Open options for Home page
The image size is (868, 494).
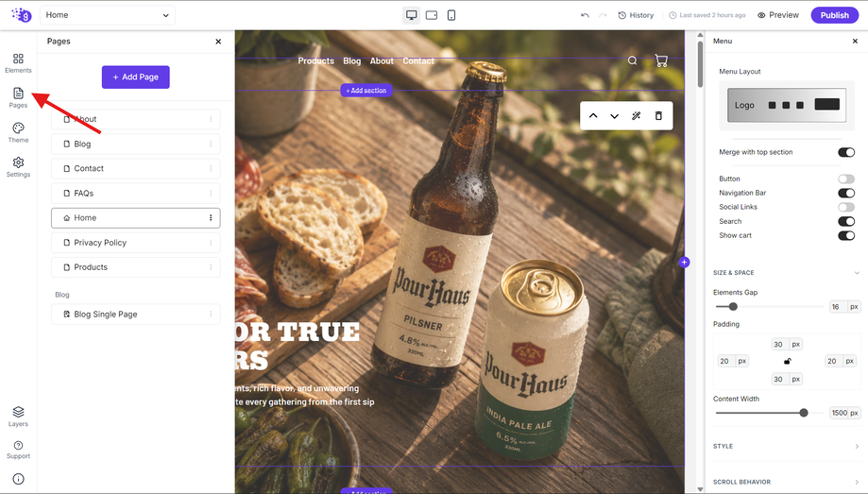[x=211, y=217]
